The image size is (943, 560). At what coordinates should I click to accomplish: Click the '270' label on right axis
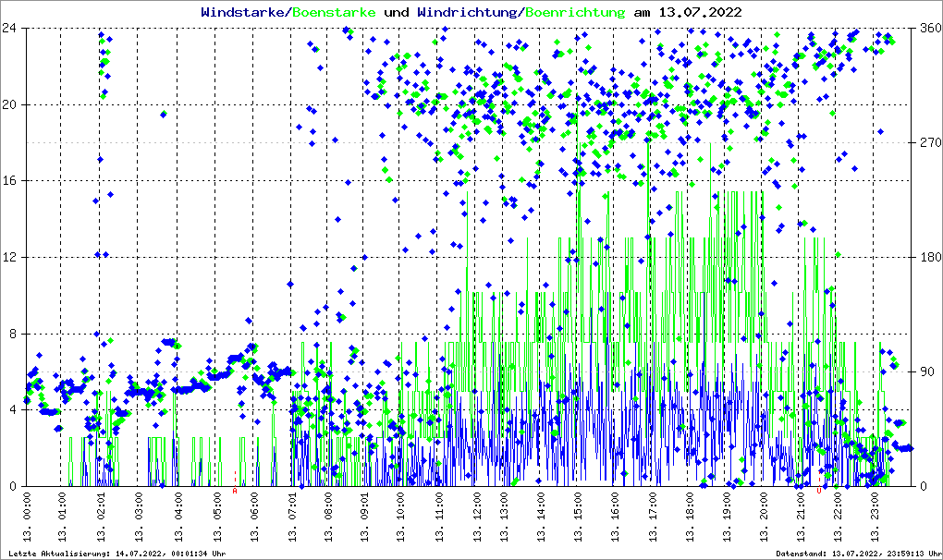(x=927, y=142)
